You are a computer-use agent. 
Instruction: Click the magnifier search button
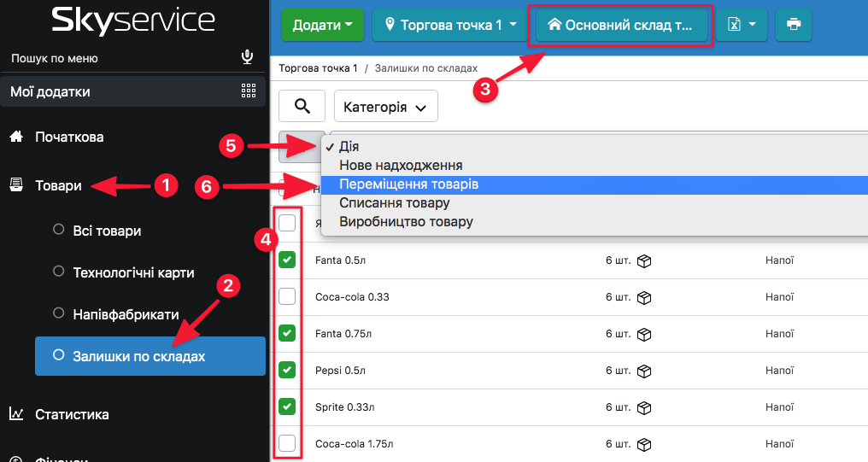tap(302, 106)
